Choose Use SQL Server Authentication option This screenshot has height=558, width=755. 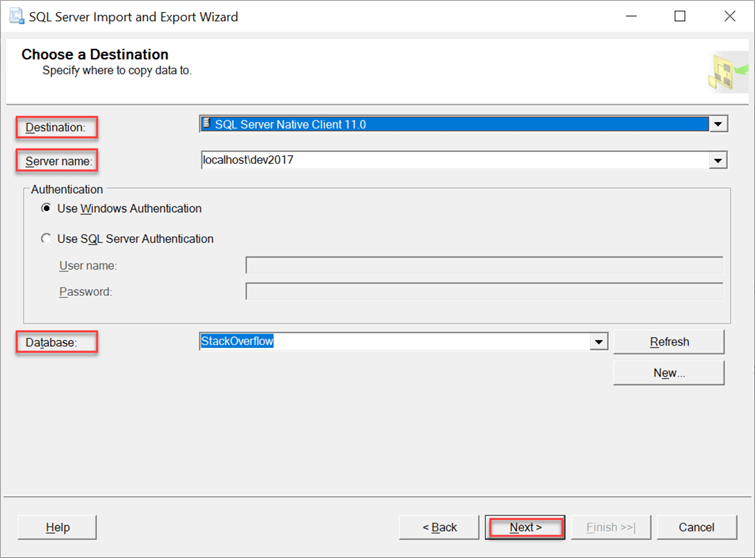pyautogui.click(x=47, y=239)
